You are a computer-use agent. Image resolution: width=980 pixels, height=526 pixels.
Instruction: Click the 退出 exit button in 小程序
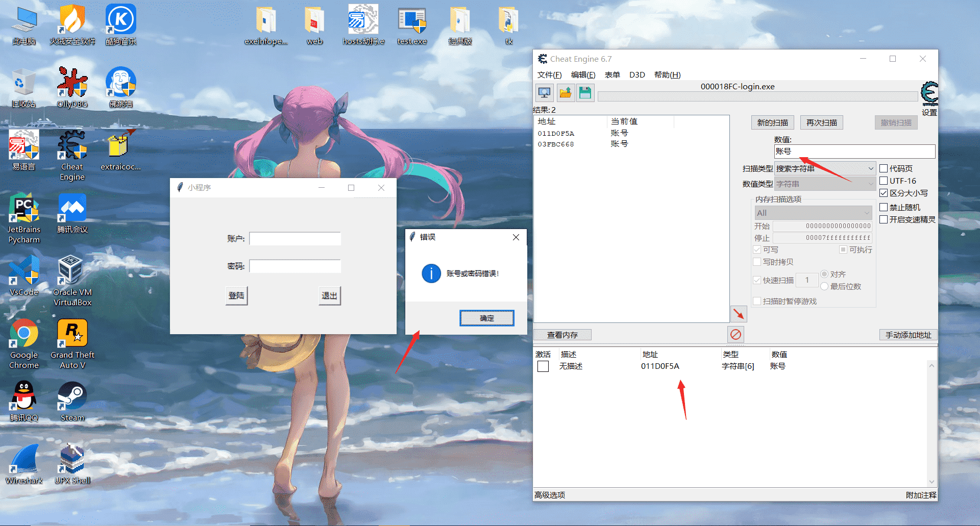(329, 295)
